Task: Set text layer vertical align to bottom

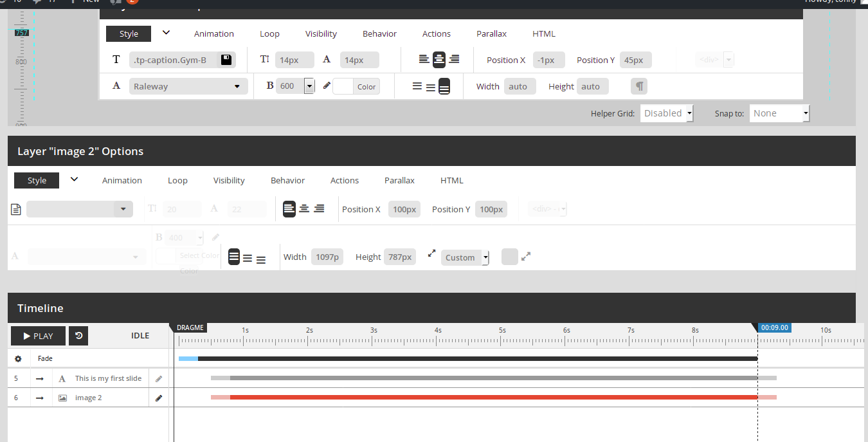Action: point(444,87)
